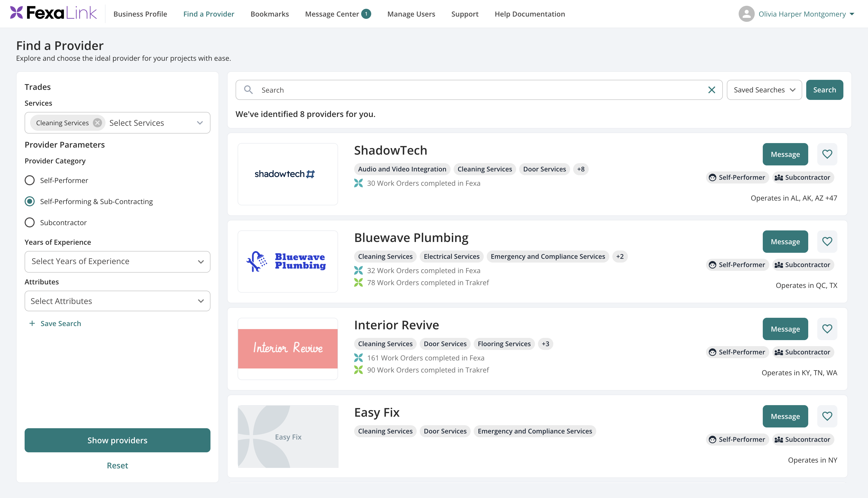Image resolution: width=868 pixels, height=498 pixels.
Task: Open the Interior Revive provider name
Action: [396, 325]
